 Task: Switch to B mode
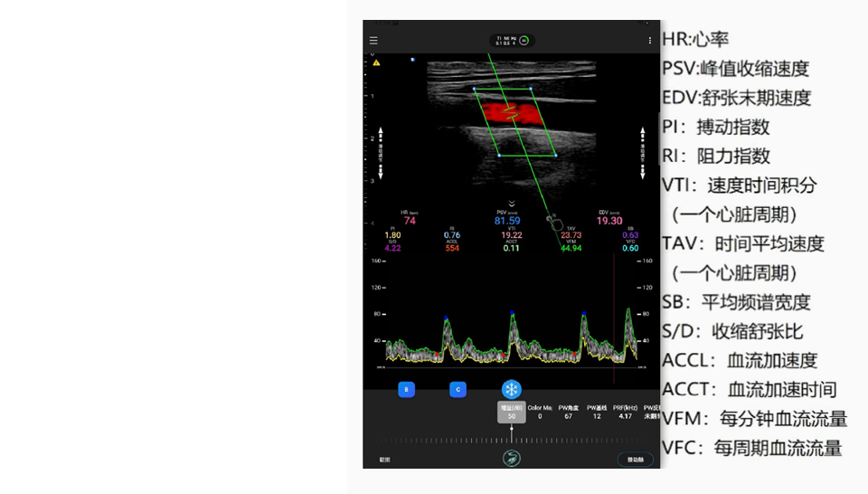(407, 389)
